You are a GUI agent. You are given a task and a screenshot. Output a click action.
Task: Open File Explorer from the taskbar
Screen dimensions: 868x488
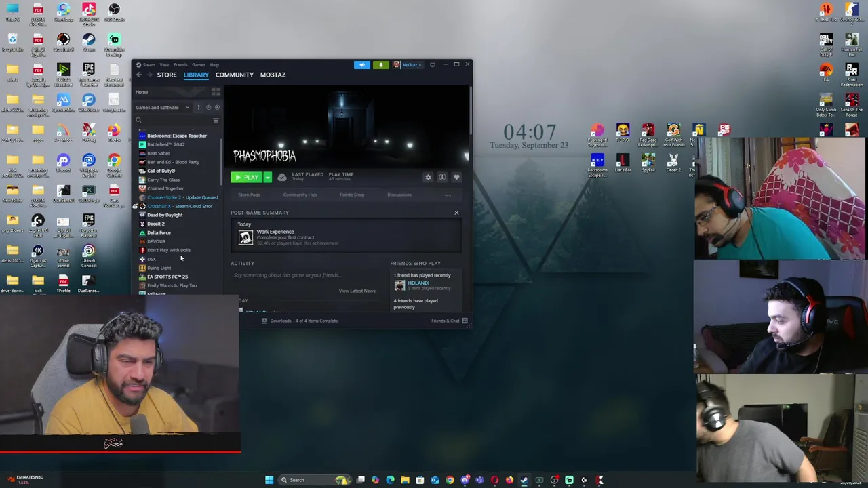tap(405, 480)
